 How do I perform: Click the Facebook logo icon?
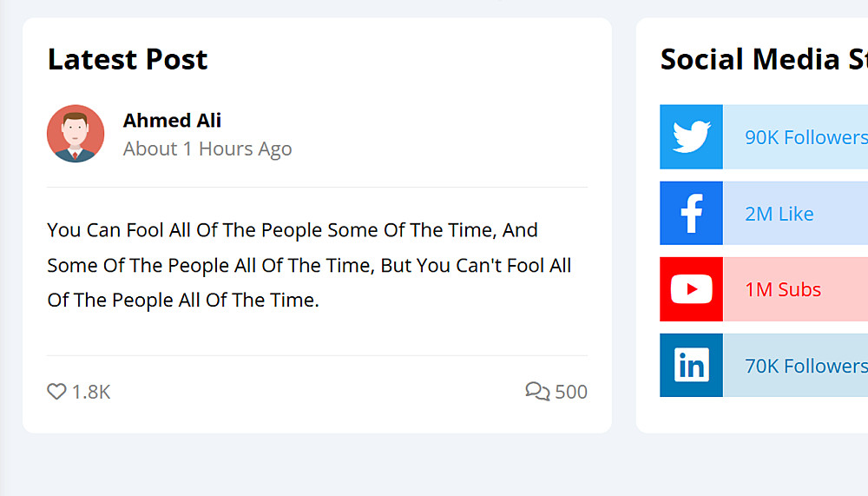coord(691,214)
